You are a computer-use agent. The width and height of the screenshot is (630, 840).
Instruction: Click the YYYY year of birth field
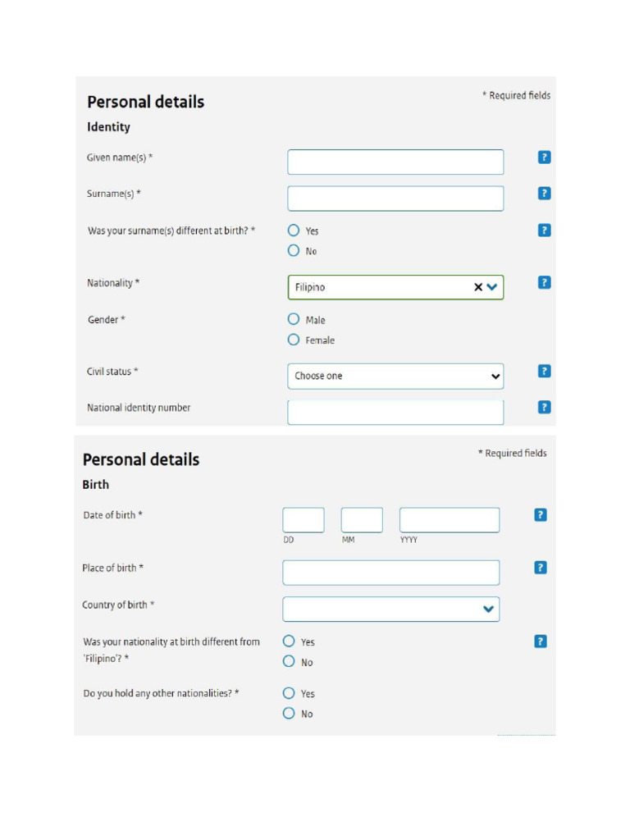click(449, 520)
